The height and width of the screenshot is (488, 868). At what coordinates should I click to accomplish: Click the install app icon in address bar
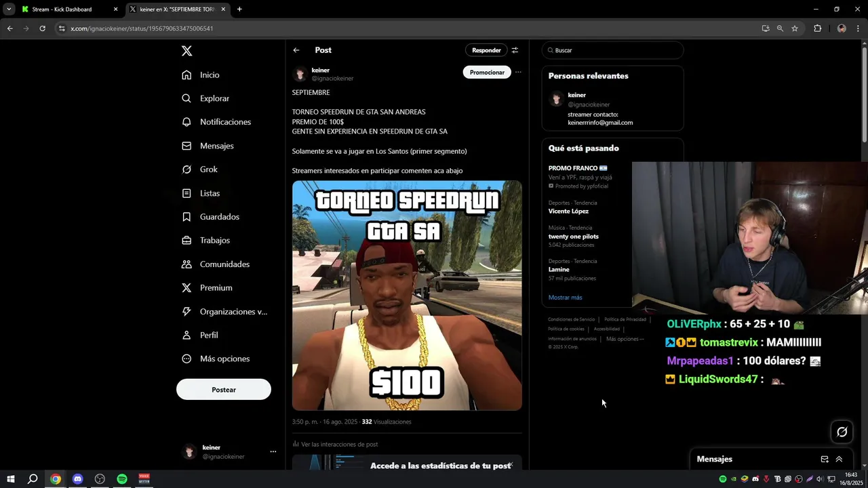pyautogui.click(x=766, y=28)
